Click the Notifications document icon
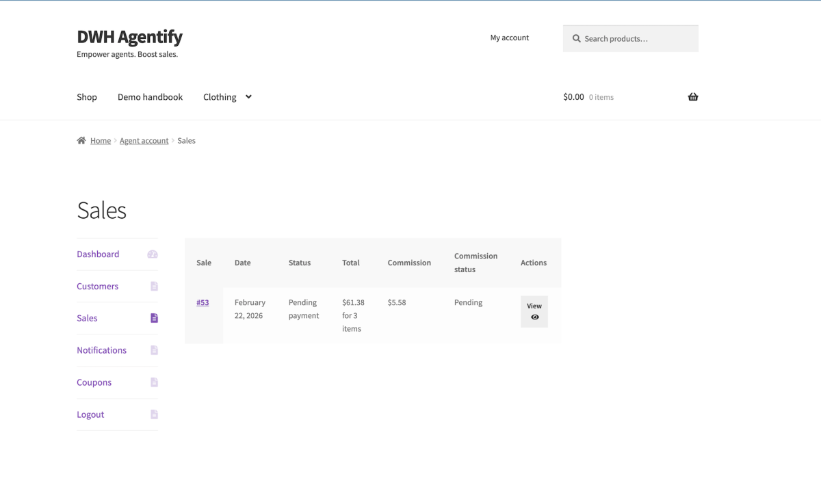The image size is (821, 504). 154,350
